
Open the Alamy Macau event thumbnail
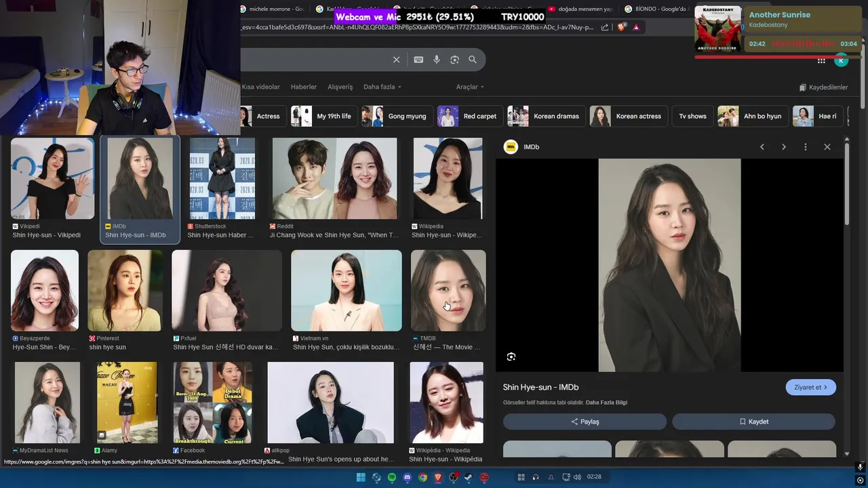click(127, 403)
